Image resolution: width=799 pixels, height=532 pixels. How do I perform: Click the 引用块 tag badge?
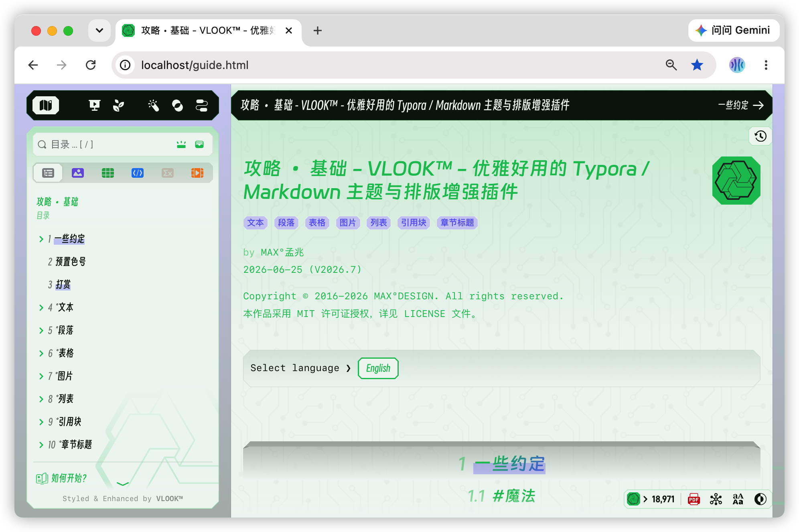[x=414, y=223]
